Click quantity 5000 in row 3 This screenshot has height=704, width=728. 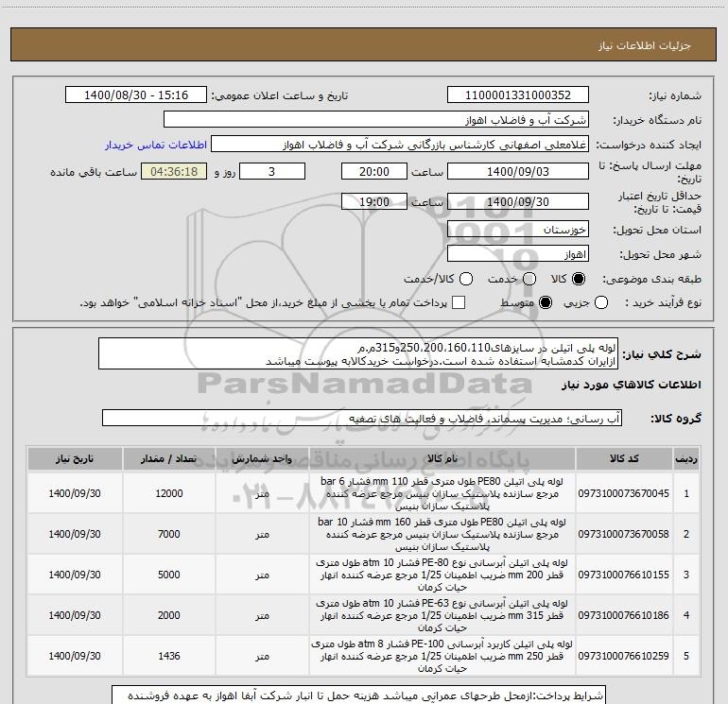(x=169, y=575)
